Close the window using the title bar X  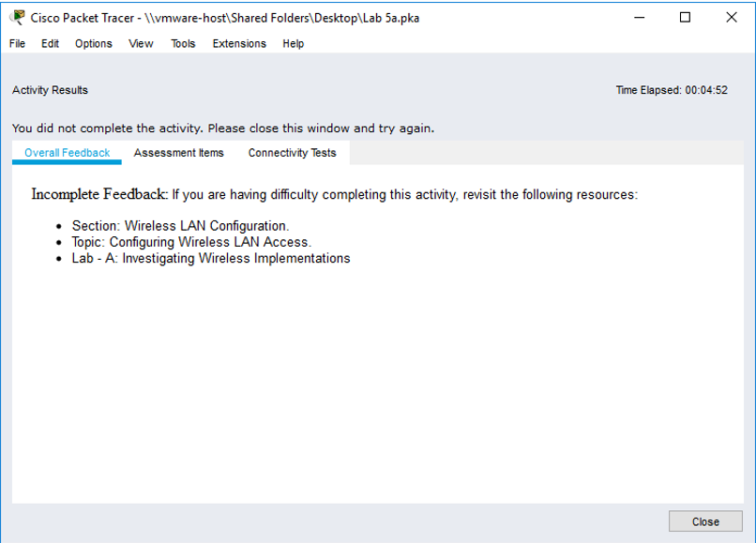731,18
